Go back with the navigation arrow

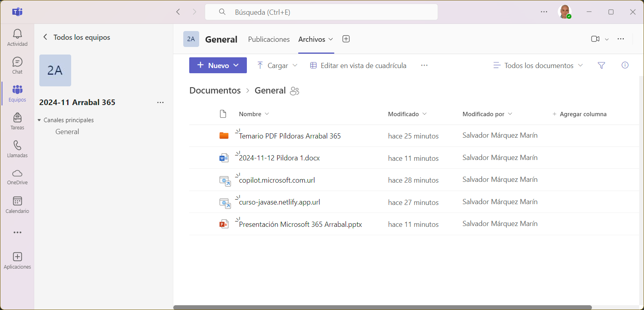178,12
